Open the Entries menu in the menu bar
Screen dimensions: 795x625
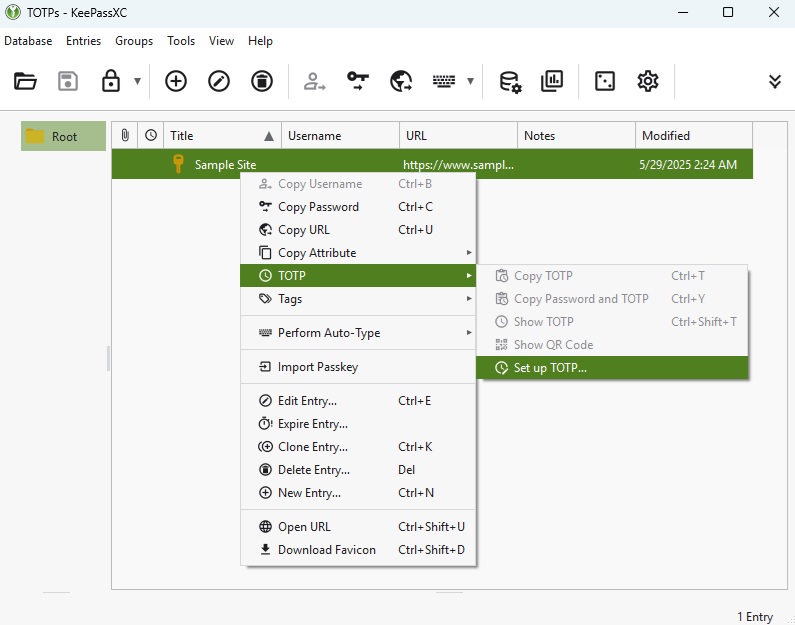83,41
